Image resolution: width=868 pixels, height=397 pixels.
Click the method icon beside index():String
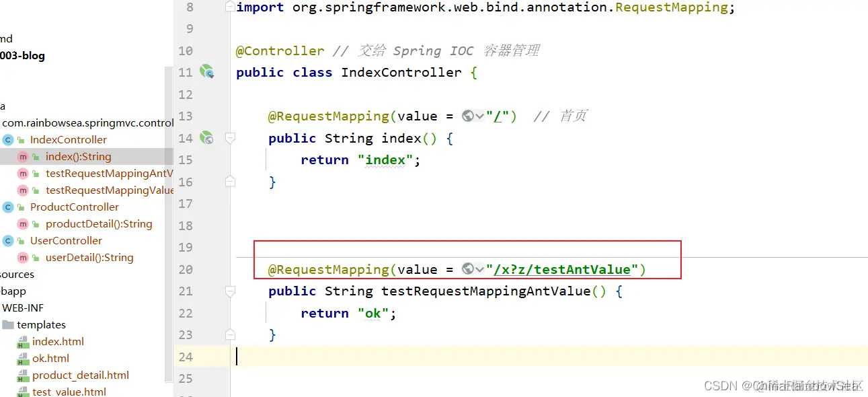coord(23,157)
